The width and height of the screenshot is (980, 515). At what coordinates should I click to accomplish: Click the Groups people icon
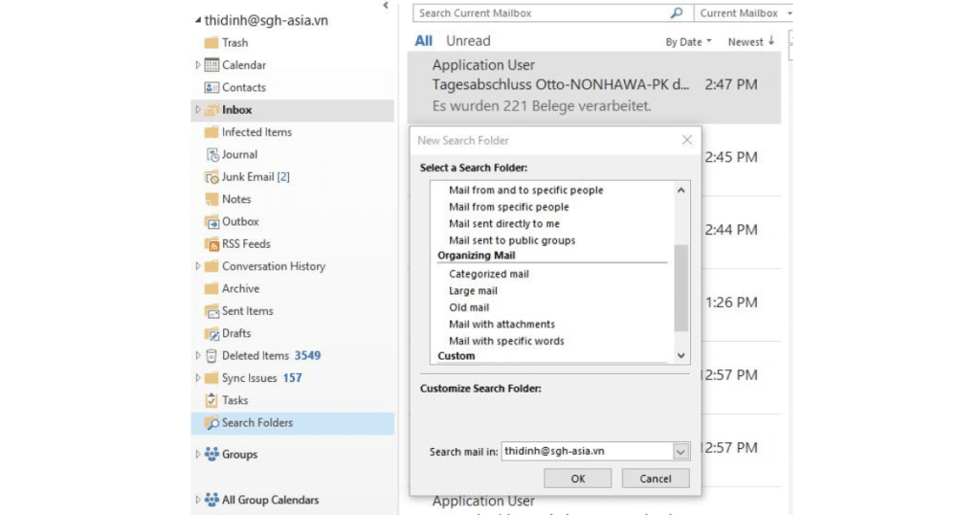tap(212, 455)
